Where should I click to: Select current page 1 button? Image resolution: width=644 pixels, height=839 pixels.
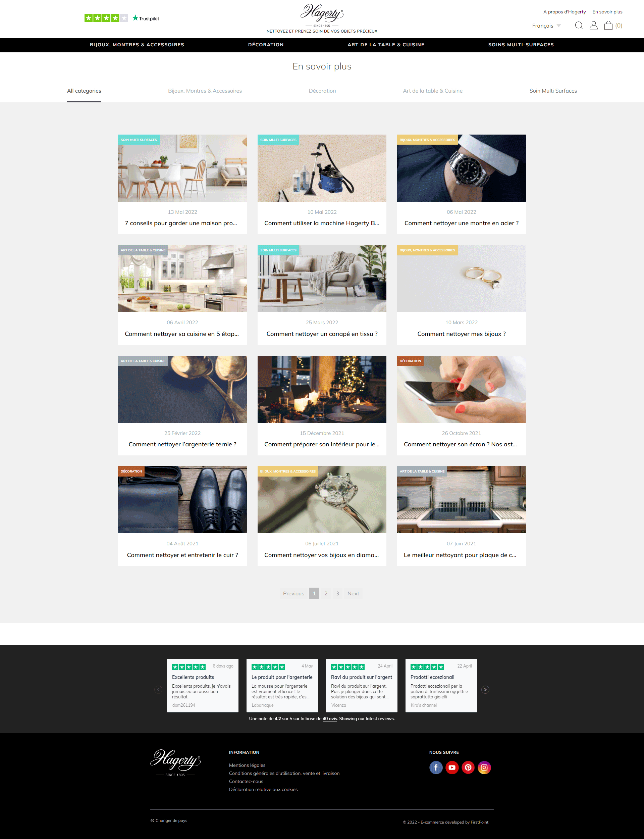point(314,593)
